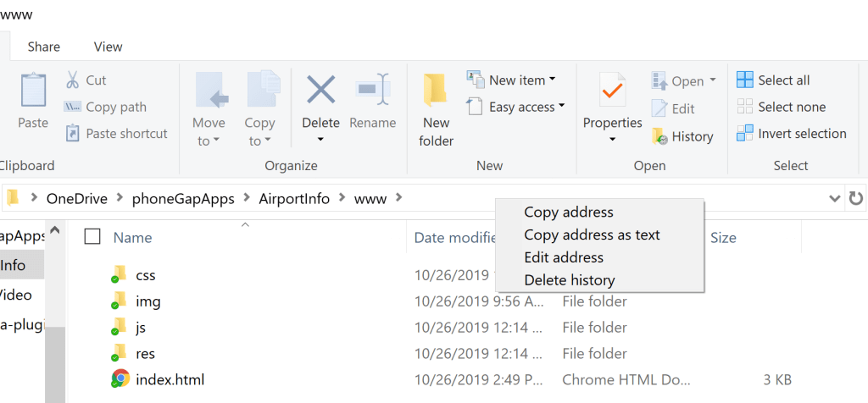Switch to the View ribbon tab
868x403 pixels.
pyautogui.click(x=108, y=47)
